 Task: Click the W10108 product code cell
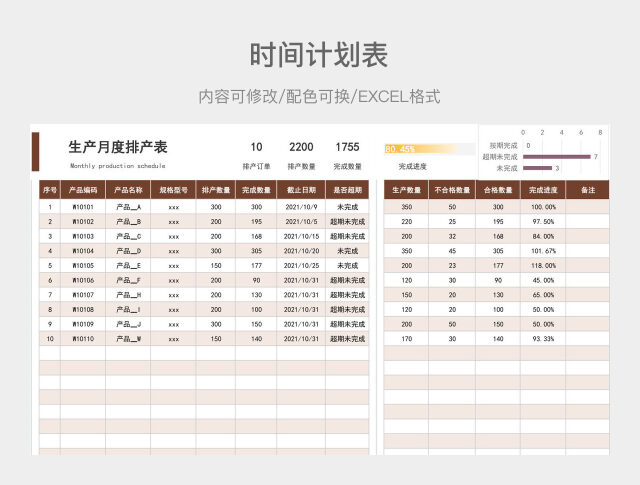tap(83, 309)
